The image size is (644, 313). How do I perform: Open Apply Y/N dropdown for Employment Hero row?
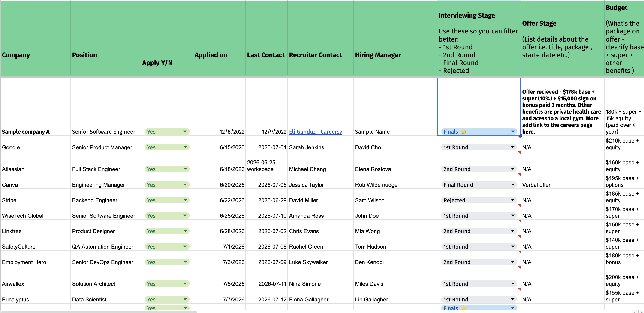point(167,262)
